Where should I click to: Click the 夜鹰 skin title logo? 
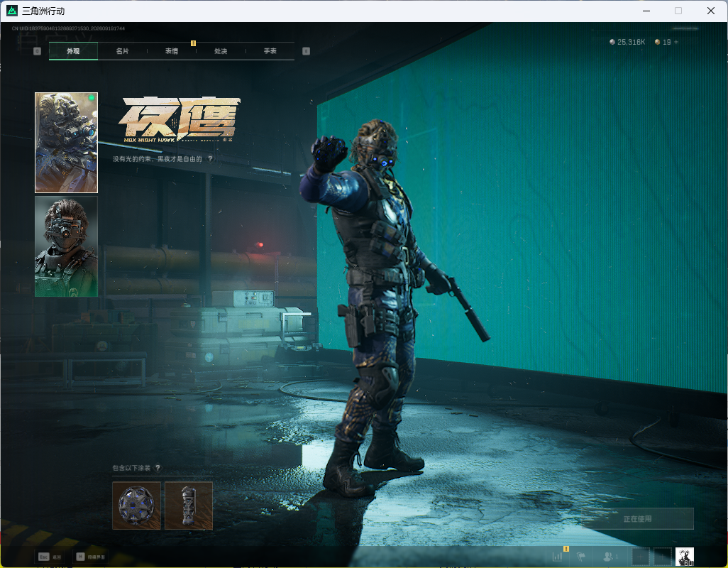pyautogui.click(x=180, y=119)
